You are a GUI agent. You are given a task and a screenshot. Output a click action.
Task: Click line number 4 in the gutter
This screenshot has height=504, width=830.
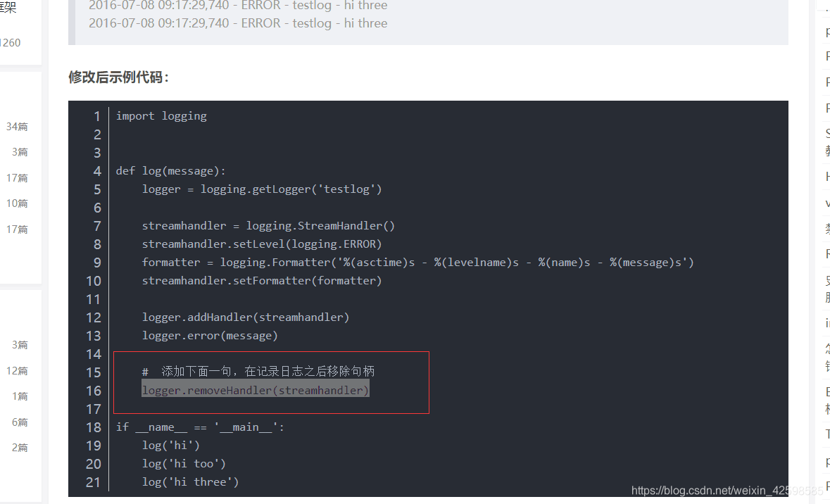pos(97,172)
